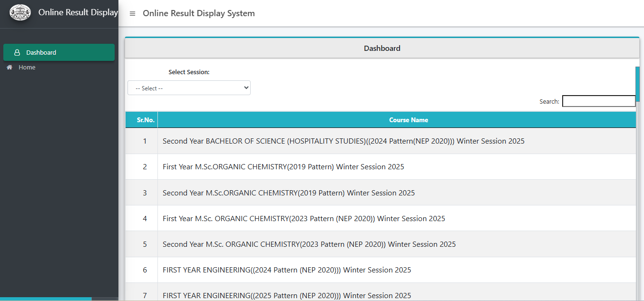Image resolution: width=644 pixels, height=301 pixels.
Task: Select Home in the sidebar menu
Action: [x=28, y=67]
